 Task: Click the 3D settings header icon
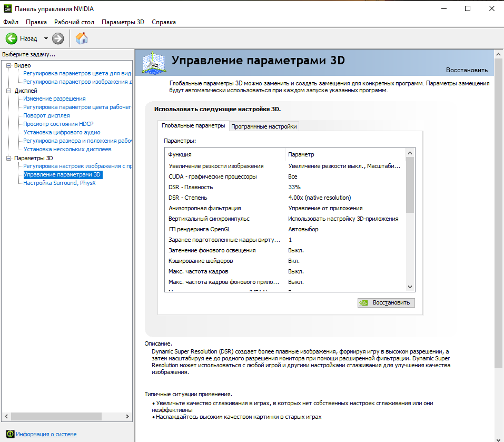tap(154, 63)
